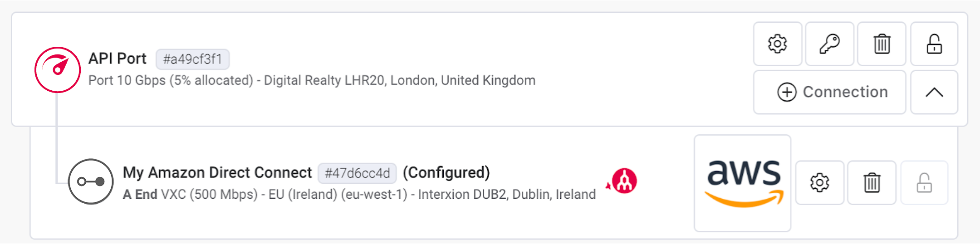
Task: Toggle the Amazon Direct Connect lock
Action: click(924, 183)
